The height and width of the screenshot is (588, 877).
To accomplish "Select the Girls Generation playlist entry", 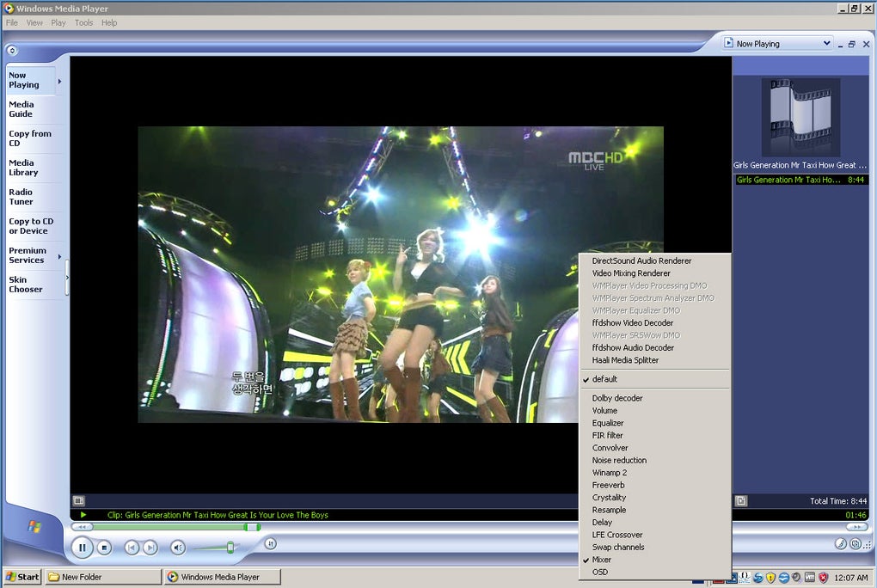I will (x=801, y=180).
